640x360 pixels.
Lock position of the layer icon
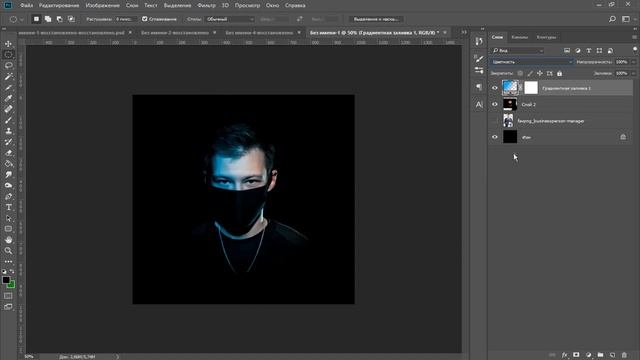tap(540, 73)
